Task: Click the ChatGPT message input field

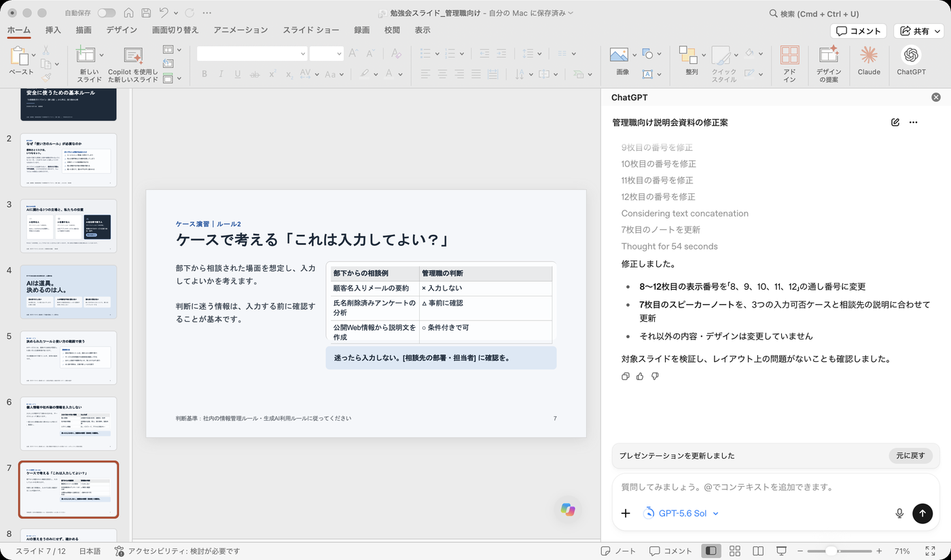Action: click(776, 487)
